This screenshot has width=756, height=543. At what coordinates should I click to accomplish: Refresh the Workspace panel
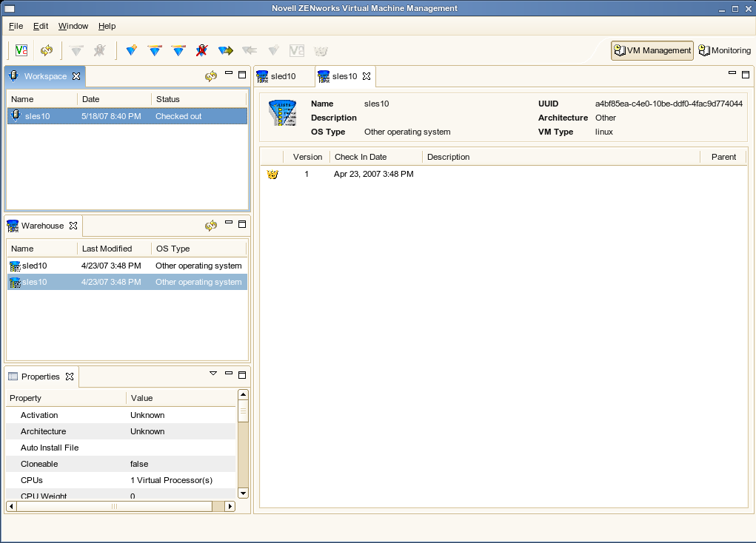pyautogui.click(x=211, y=76)
